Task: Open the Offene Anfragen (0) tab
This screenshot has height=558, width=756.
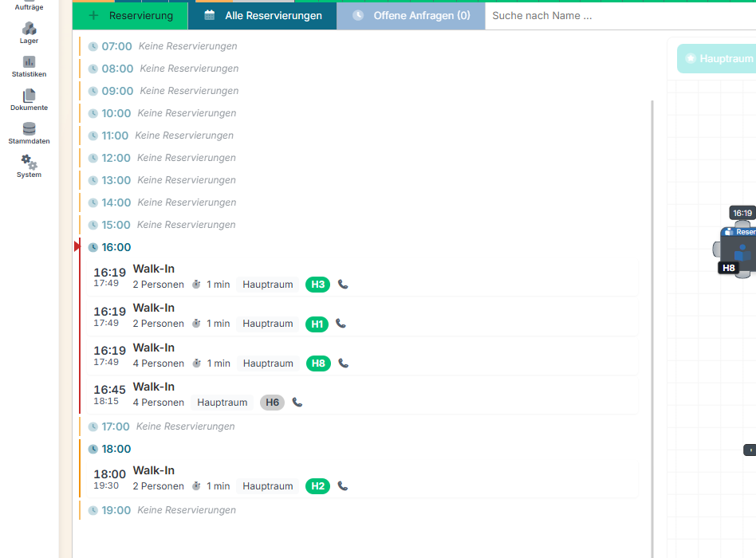Action: tap(411, 15)
